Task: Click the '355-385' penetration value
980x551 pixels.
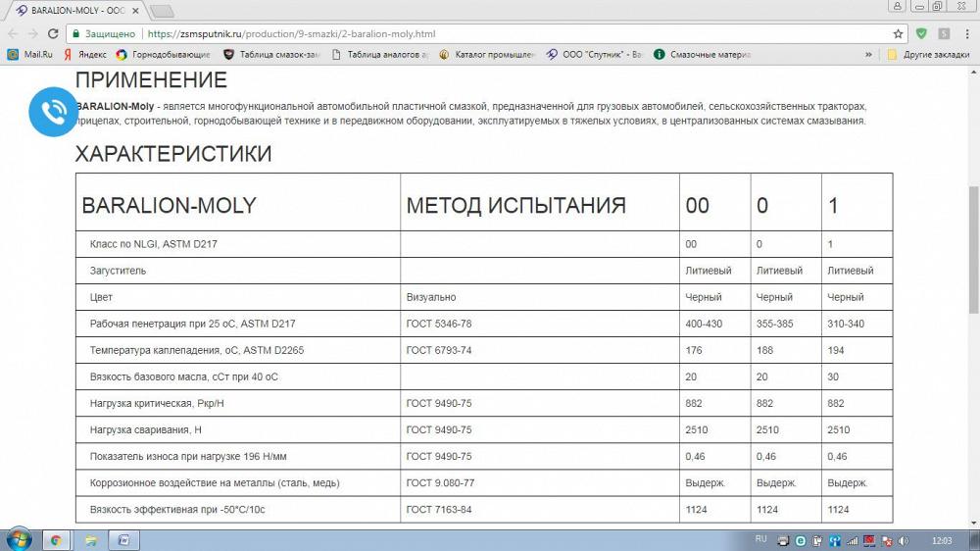Action: [775, 324]
